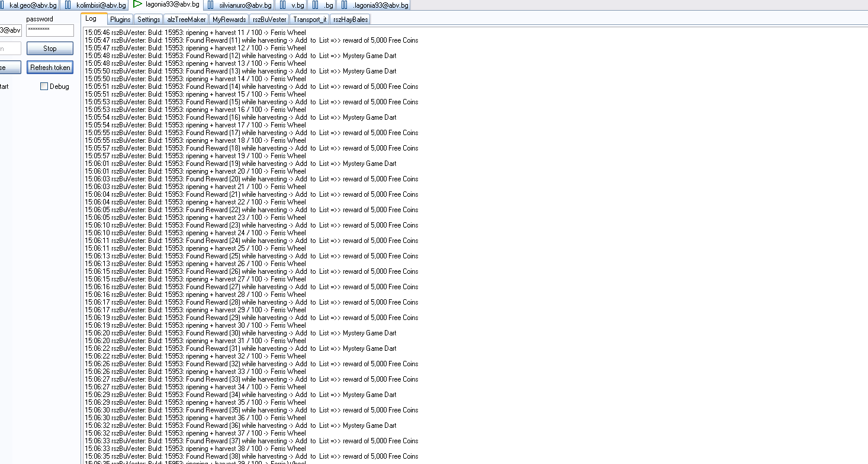Click green play icon on lagonia93@abv.bg tab
The height and width of the screenshot is (464, 868).
point(138,5)
